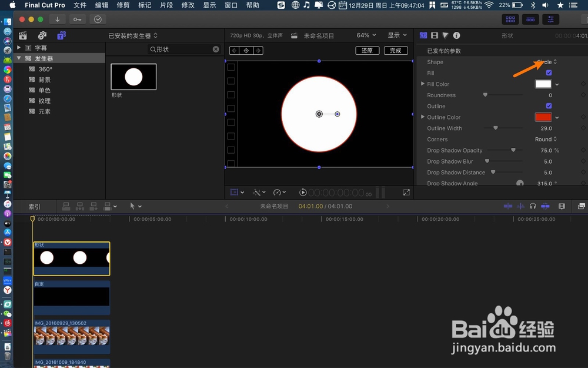Go to previous keyframe in viewer

click(x=234, y=51)
